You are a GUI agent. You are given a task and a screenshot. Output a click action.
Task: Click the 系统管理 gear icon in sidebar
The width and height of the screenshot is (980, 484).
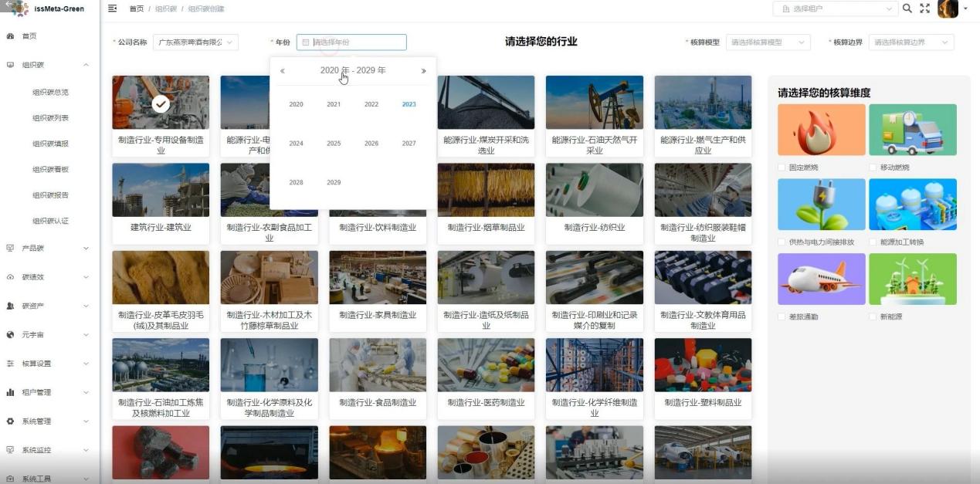10,421
